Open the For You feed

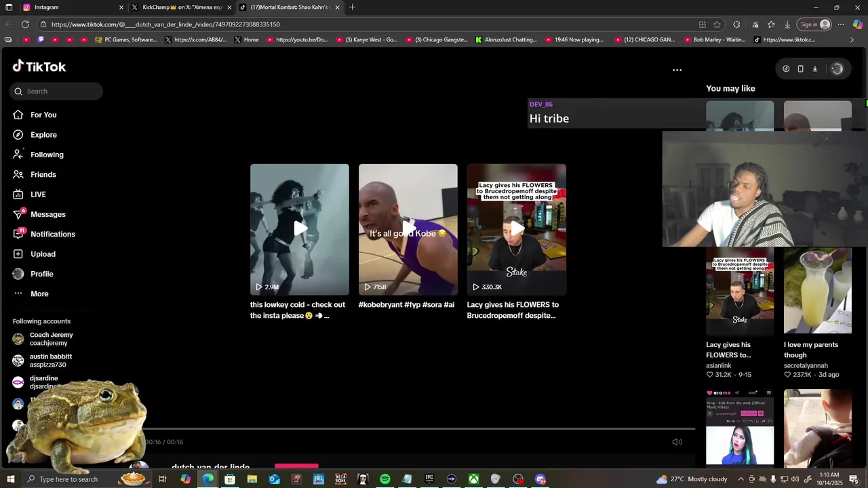tap(43, 115)
